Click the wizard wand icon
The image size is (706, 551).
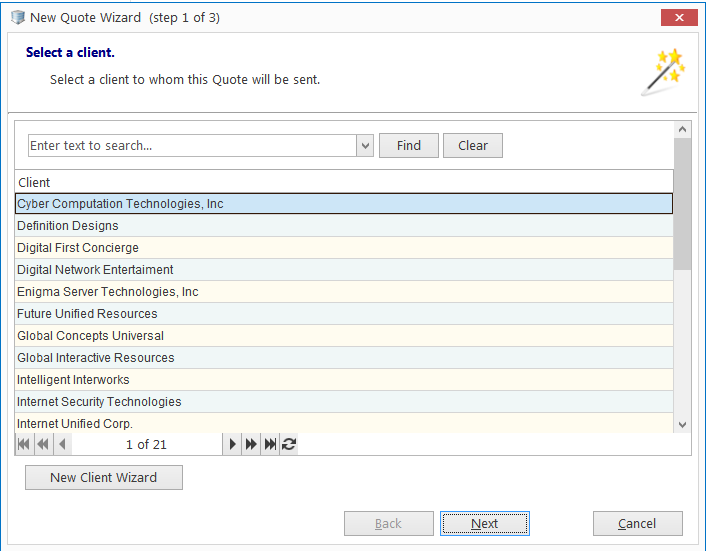664,72
